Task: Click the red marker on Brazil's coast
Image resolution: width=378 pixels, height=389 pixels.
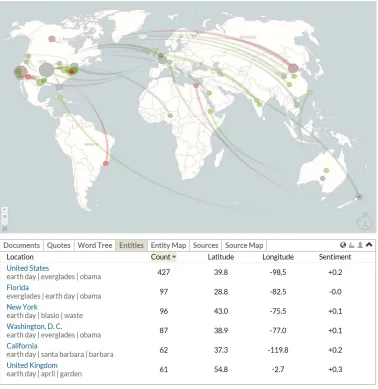Action: click(x=106, y=163)
